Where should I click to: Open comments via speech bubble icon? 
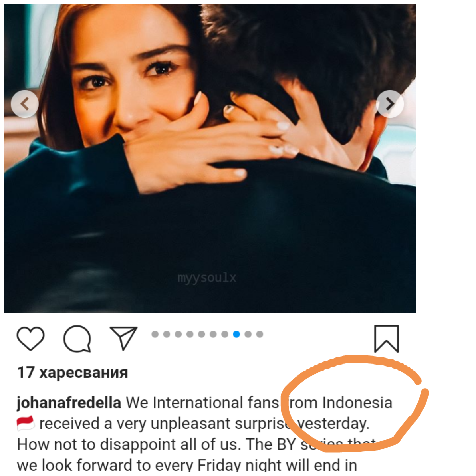(77, 339)
